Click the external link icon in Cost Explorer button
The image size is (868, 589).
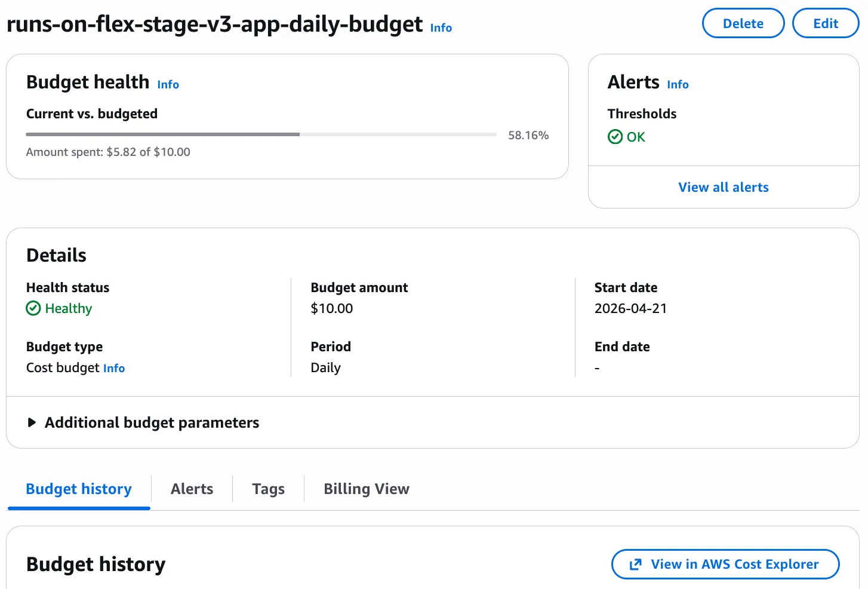636,565
